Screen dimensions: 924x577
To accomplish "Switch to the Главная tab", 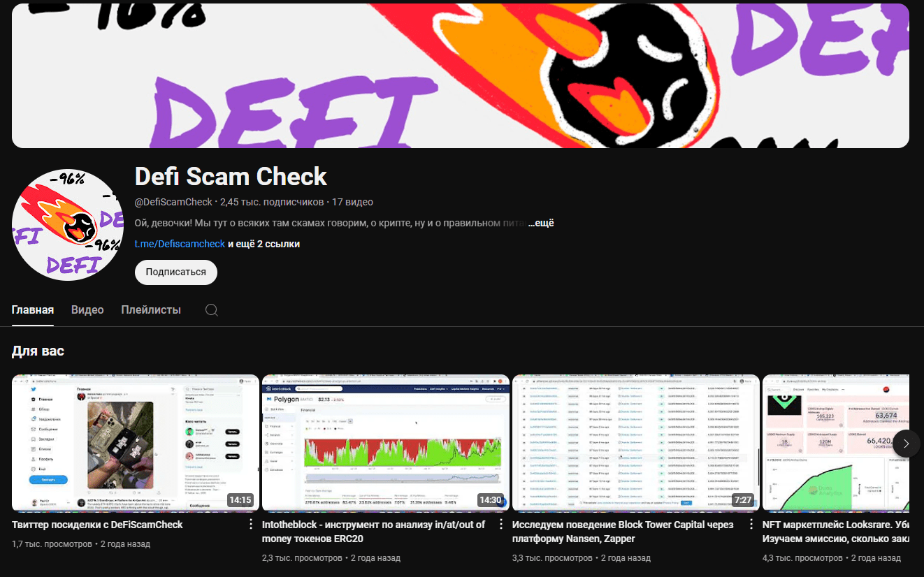I will point(33,310).
